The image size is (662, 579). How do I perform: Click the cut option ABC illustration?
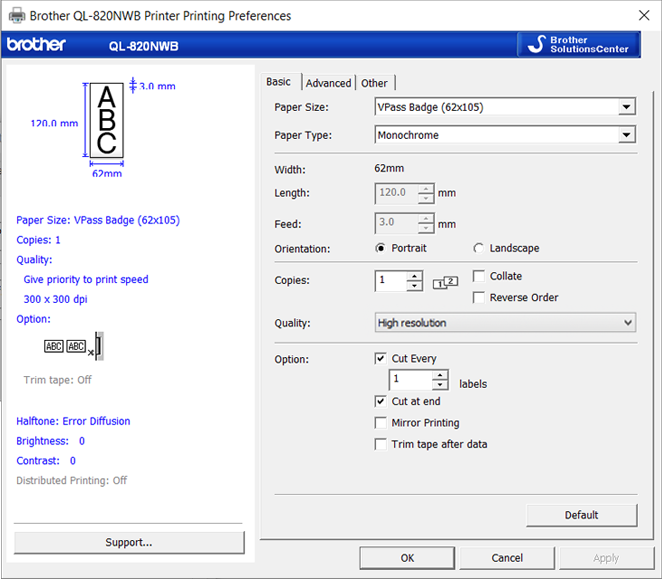point(74,346)
